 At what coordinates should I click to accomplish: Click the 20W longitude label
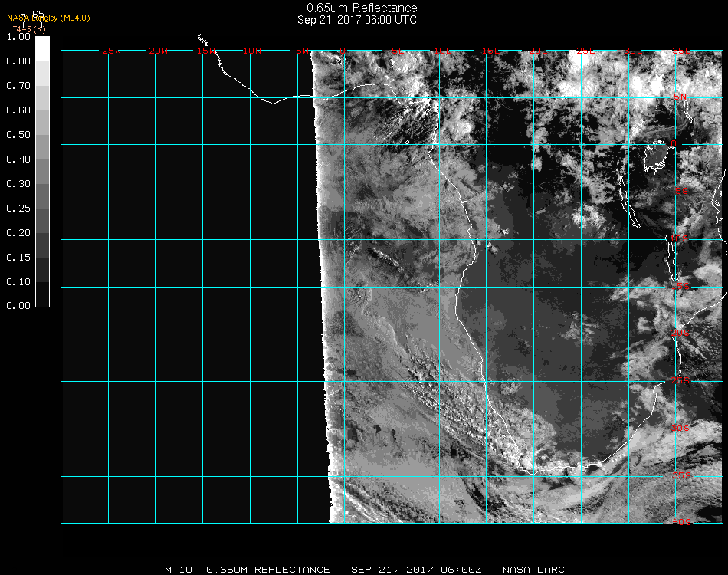pos(159,51)
